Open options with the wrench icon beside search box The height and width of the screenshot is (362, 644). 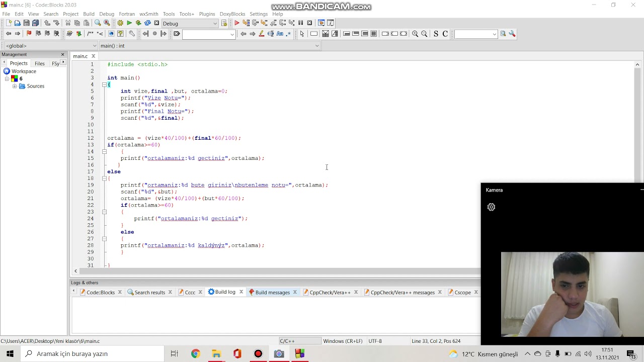(x=512, y=34)
